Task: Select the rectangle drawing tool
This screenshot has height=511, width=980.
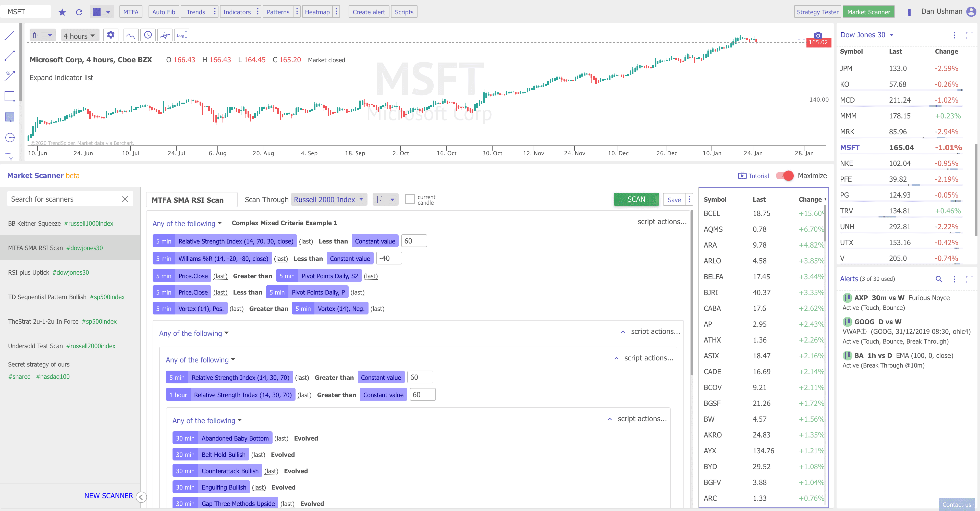Action: pos(9,96)
